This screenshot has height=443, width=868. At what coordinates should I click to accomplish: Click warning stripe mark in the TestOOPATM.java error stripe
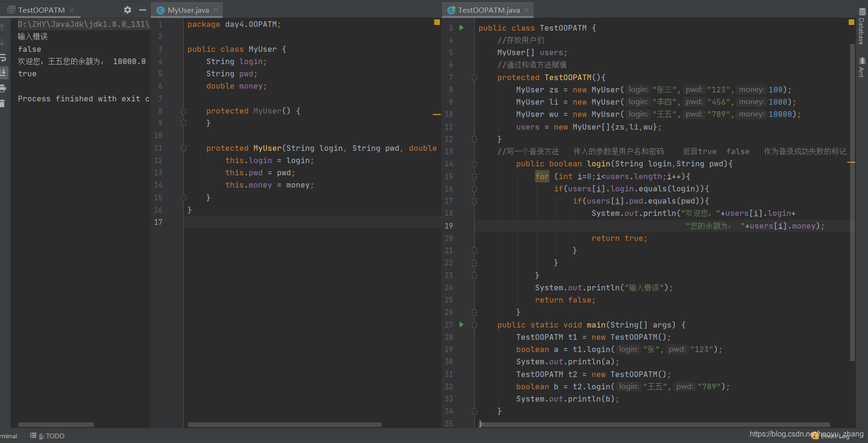click(x=851, y=162)
